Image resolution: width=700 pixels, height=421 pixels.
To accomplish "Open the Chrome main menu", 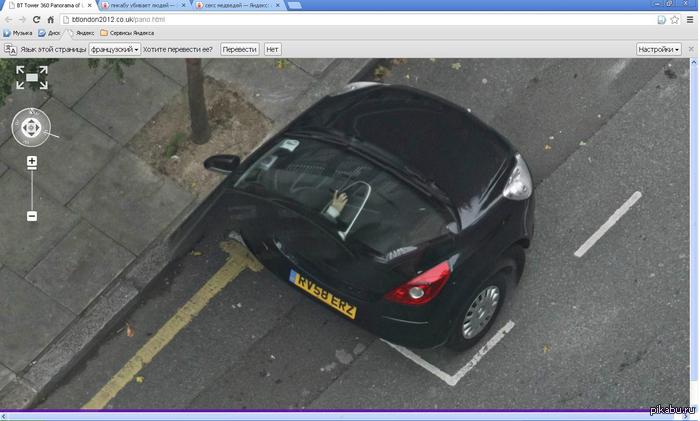I will [690, 19].
